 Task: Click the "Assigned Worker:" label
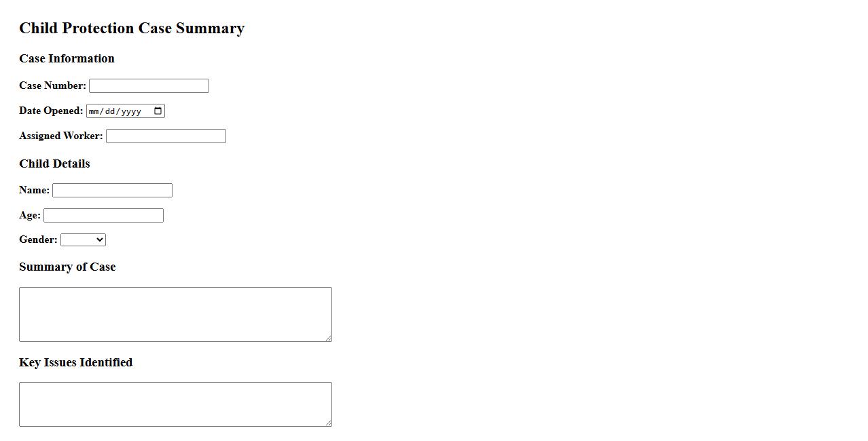(60, 136)
